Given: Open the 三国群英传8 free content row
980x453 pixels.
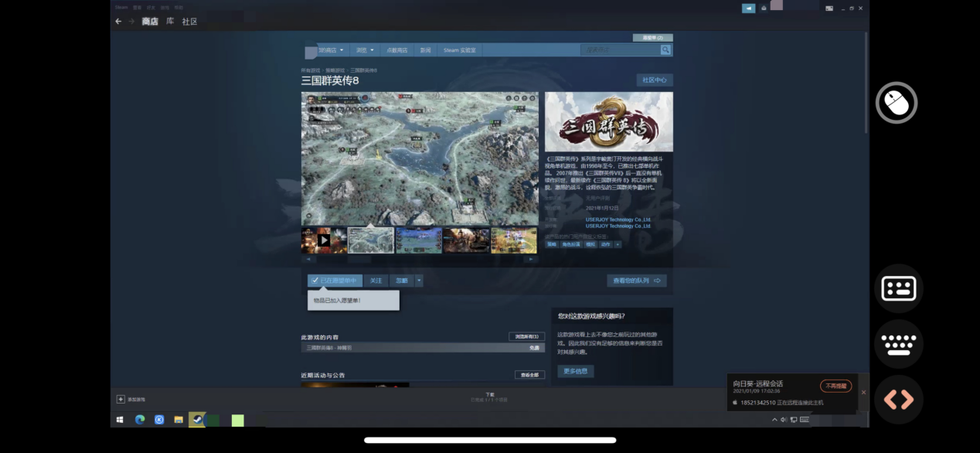Looking at the screenshot, I should tap(423, 348).
